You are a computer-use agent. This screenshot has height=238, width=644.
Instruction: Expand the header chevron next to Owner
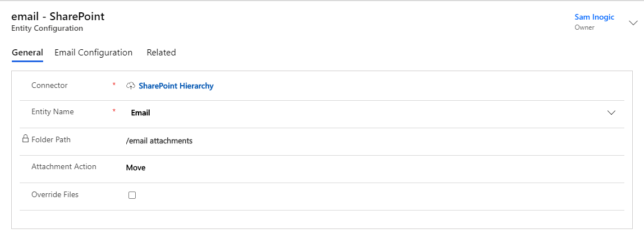point(633,23)
